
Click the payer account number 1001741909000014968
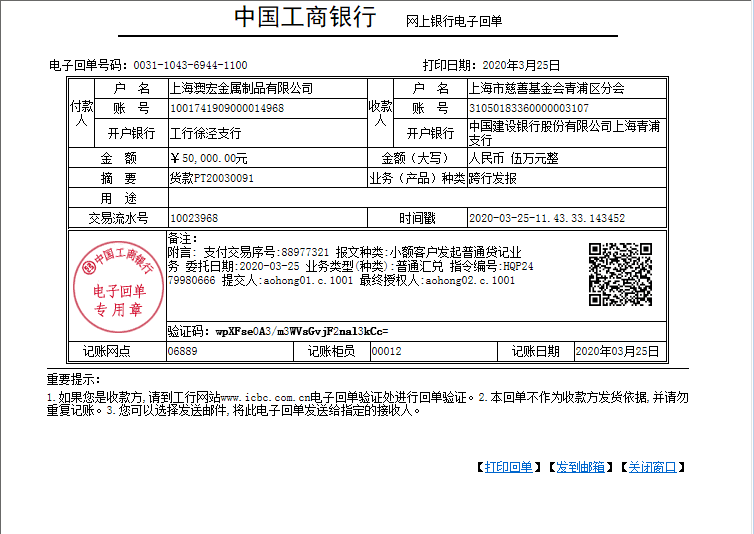pos(227,108)
